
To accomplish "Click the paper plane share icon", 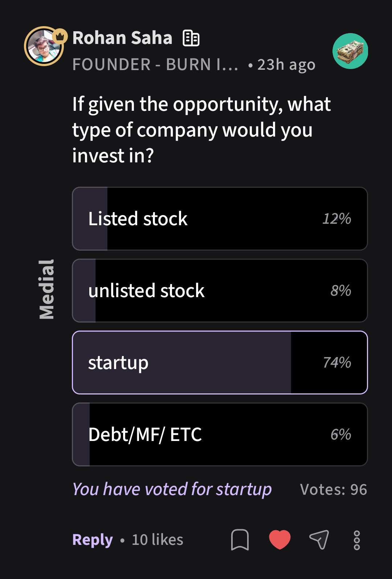I will tap(319, 539).
